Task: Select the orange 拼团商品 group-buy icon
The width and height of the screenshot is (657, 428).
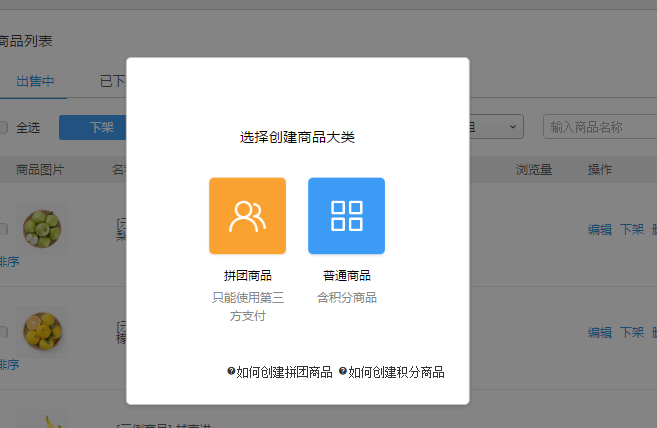Action: (x=247, y=216)
